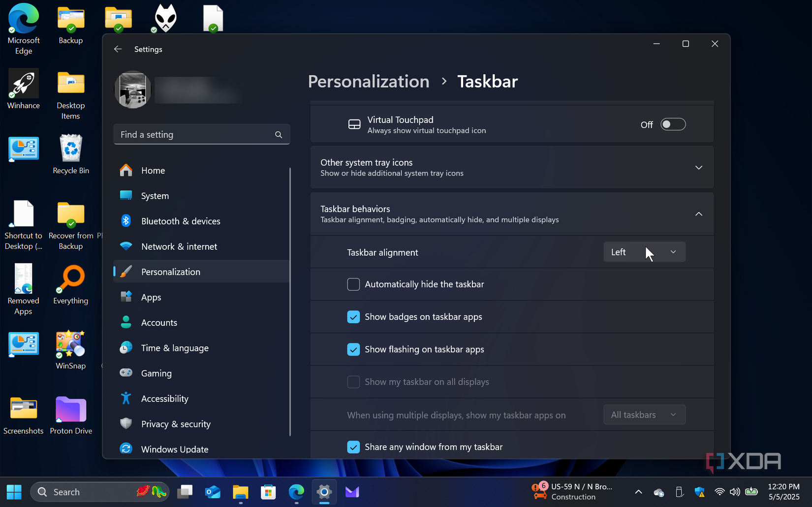Open Proton Mail from the taskbar
812x507 pixels.
click(x=352, y=492)
